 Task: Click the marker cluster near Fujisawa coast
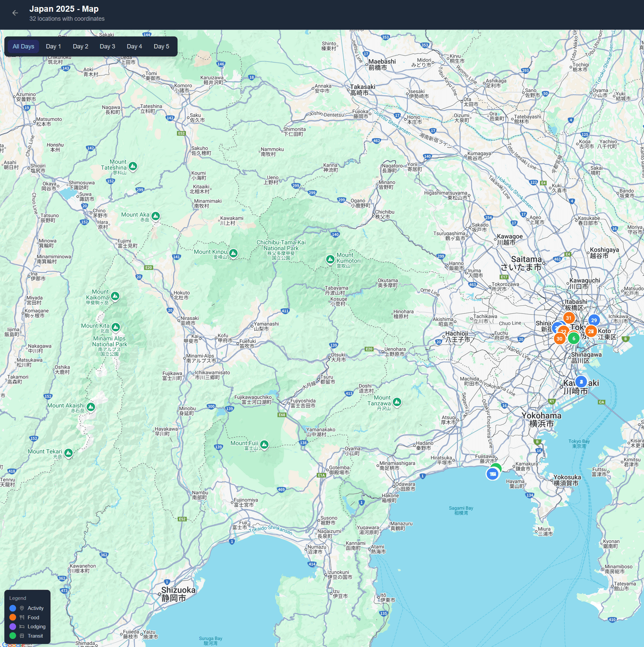(x=493, y=473)
